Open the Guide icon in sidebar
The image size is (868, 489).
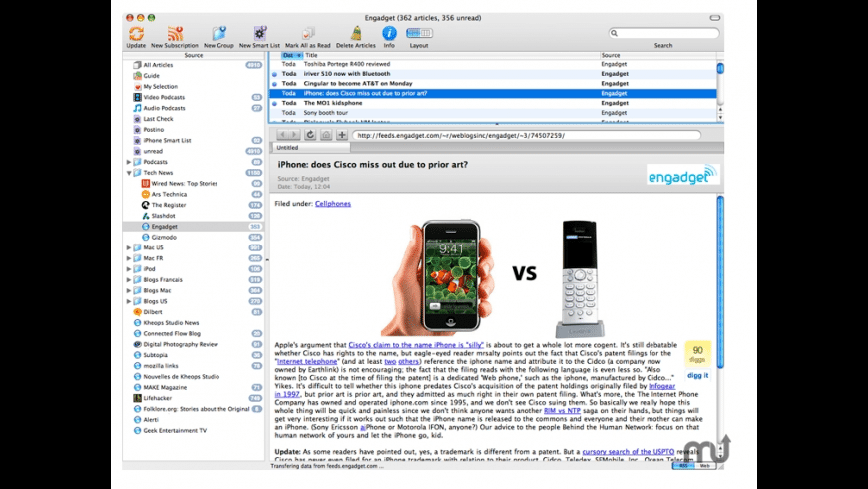(x=137, y=75)
